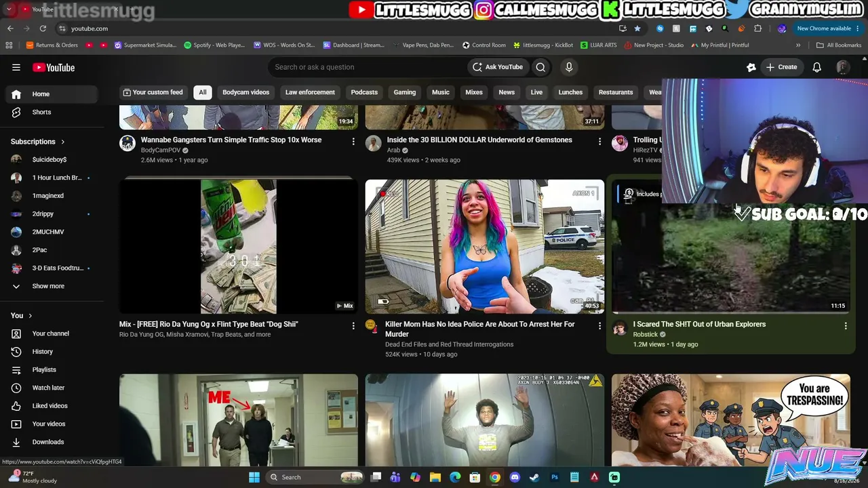Open Robstick channel avatar

pos(620,328)
